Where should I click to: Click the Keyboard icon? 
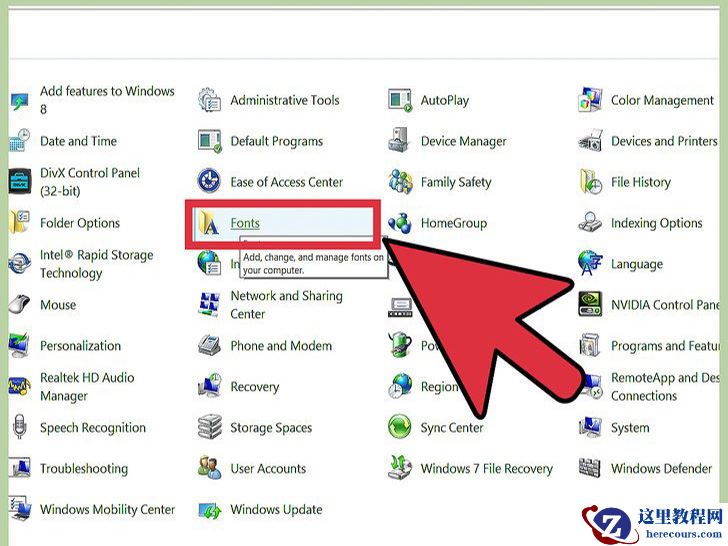400,306
